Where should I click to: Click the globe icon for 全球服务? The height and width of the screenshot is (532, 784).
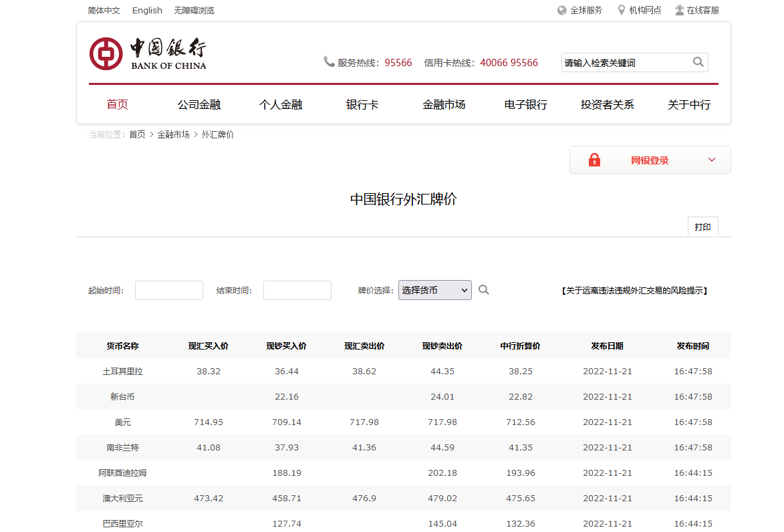click(x=562, y=11)
